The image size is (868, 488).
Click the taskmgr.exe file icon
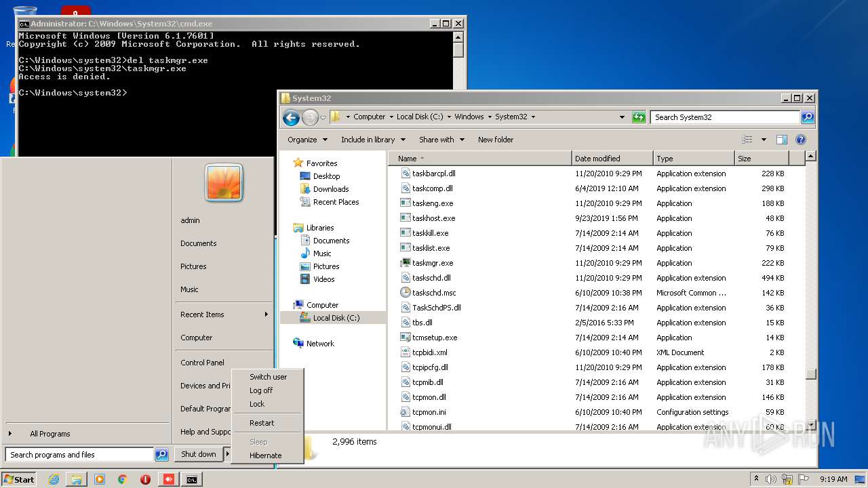point(406,263)
